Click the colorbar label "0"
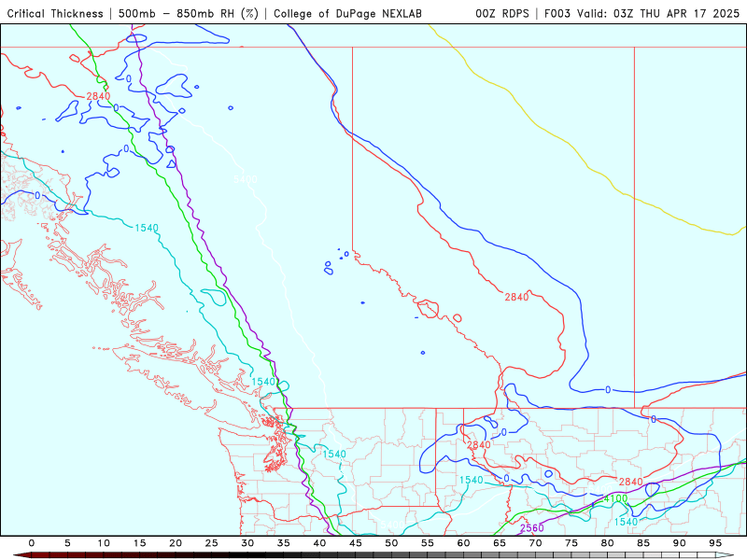The image size is (747, 560). [32, 543]
